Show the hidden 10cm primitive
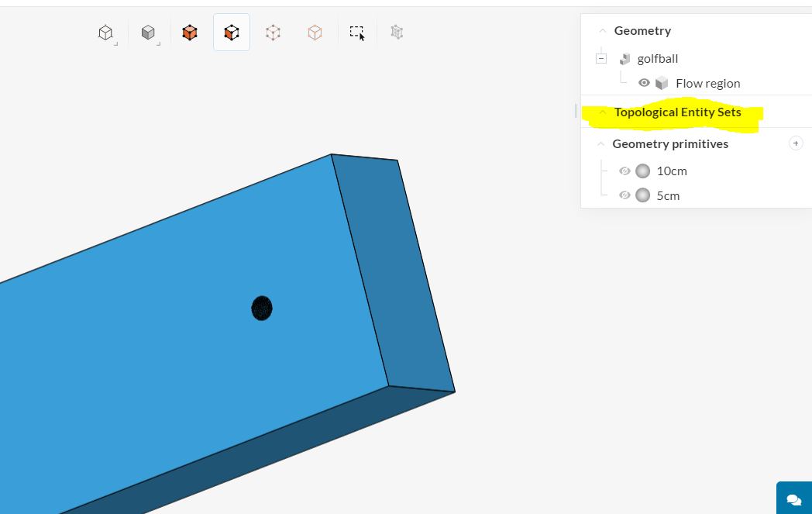The image size is (812, 514). coord(624,171)
